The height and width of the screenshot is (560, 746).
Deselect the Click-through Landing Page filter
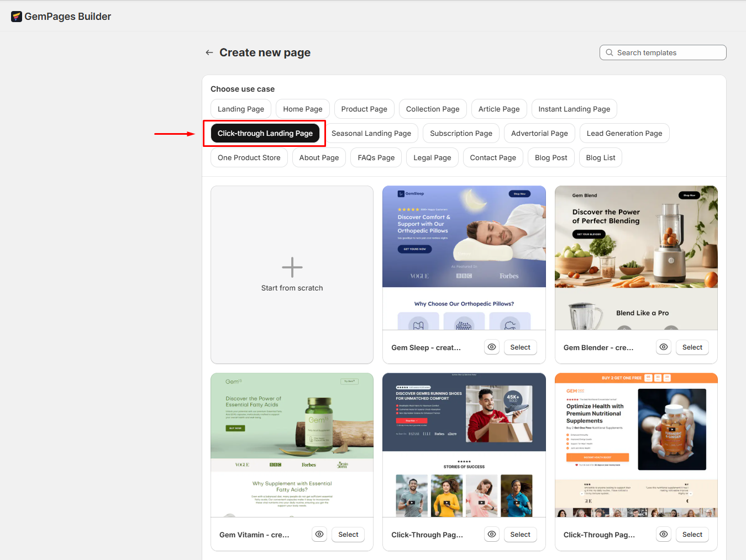coord(265,133)
